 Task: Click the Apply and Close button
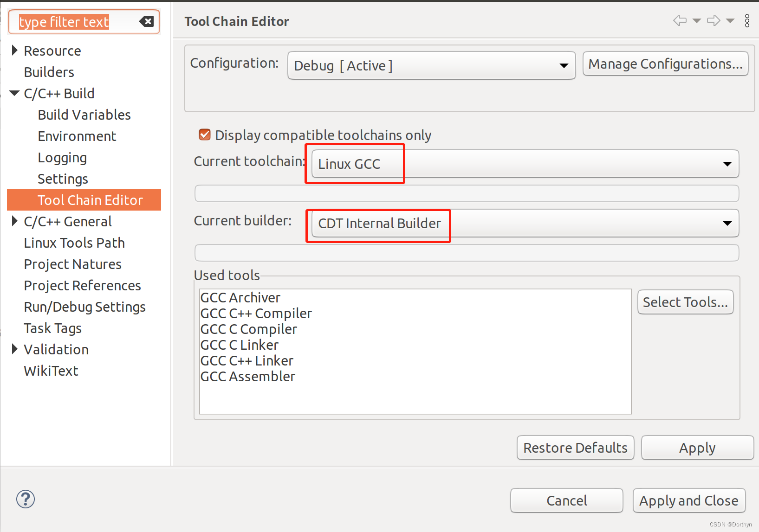(x=689, y=500)
